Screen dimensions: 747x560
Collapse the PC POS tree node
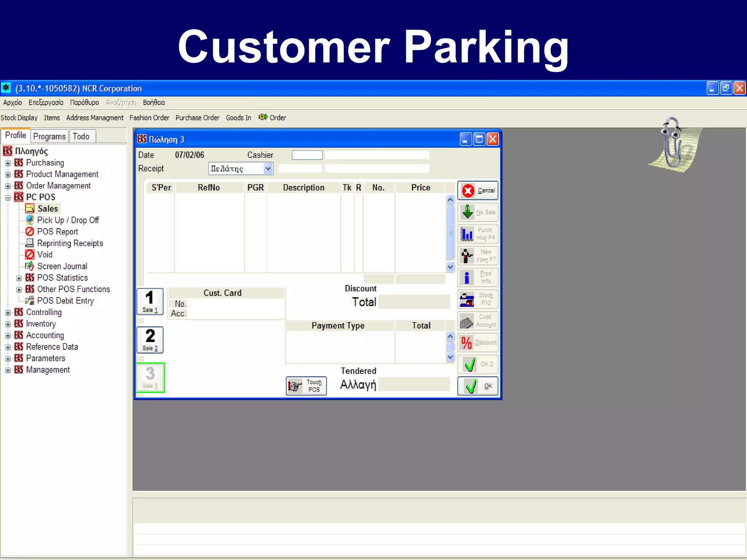point(8,198)
